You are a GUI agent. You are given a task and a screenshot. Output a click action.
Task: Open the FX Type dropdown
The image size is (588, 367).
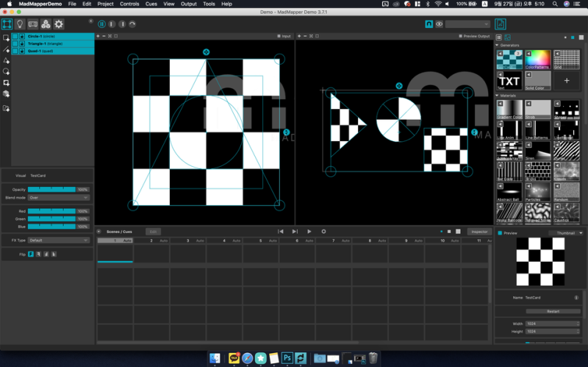(x=59, y=240)
